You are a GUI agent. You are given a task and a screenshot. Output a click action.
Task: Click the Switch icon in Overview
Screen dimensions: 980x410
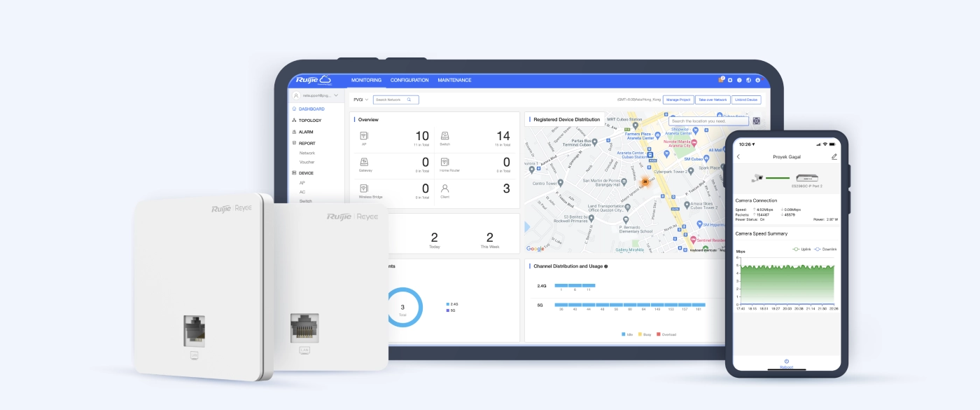point(444,135)
